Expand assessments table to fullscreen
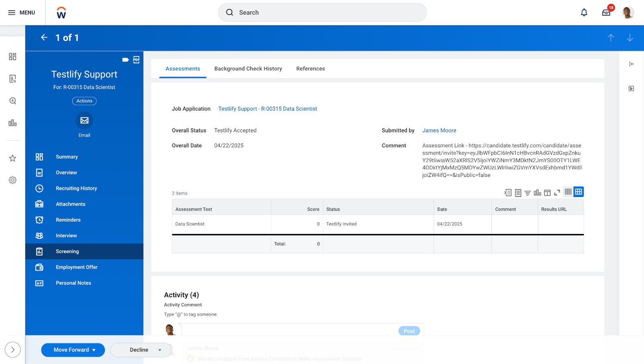 click(x=557, y=193)
